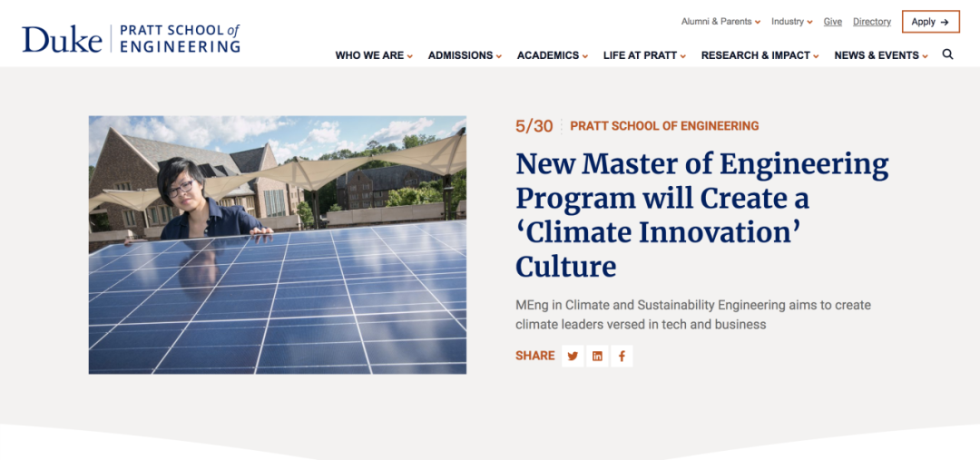Expand Alumni & Parents dropdown
980x460 pixels.
[720, 22]
